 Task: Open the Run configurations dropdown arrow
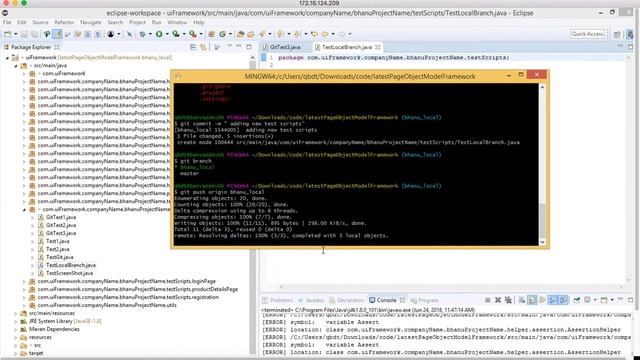pyautogui.click(x=167, y=34)
